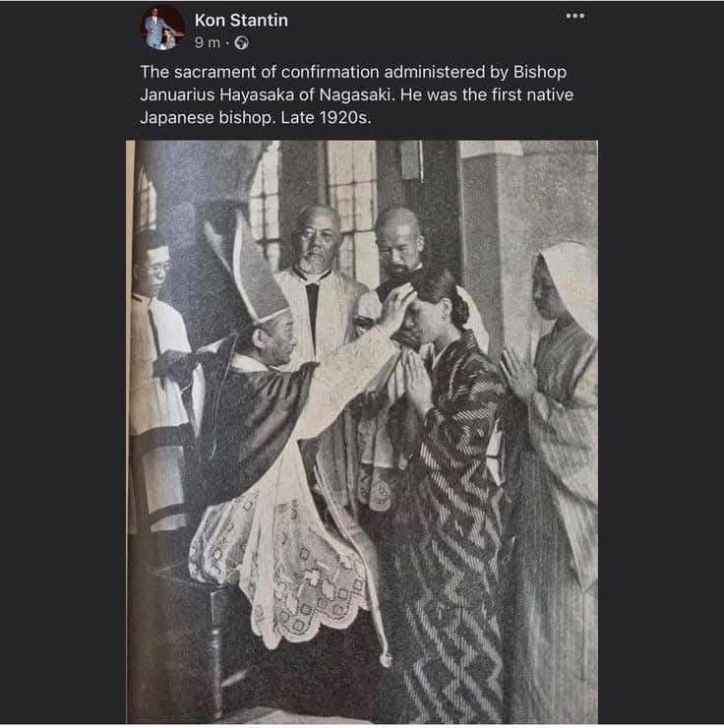The width and height of the screenshot is (724, 728).
Task: Click the post caption about Bishop Hayasaka
Action: (x=356, y=94)
